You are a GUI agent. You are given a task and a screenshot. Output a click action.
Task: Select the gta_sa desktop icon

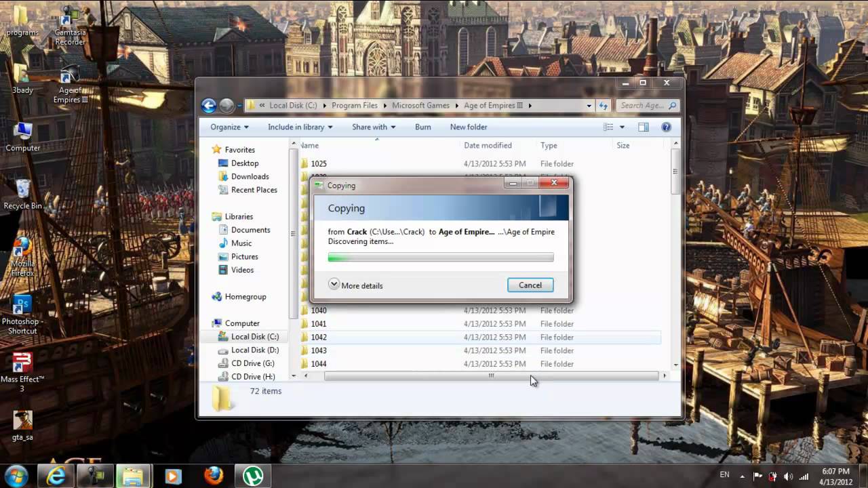tap(22, 426)
